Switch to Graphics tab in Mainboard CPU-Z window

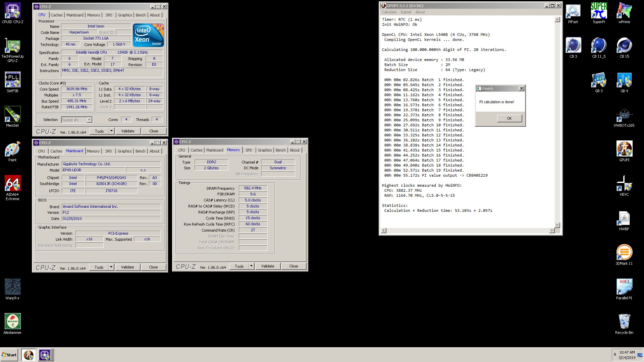tap(124, 151)
